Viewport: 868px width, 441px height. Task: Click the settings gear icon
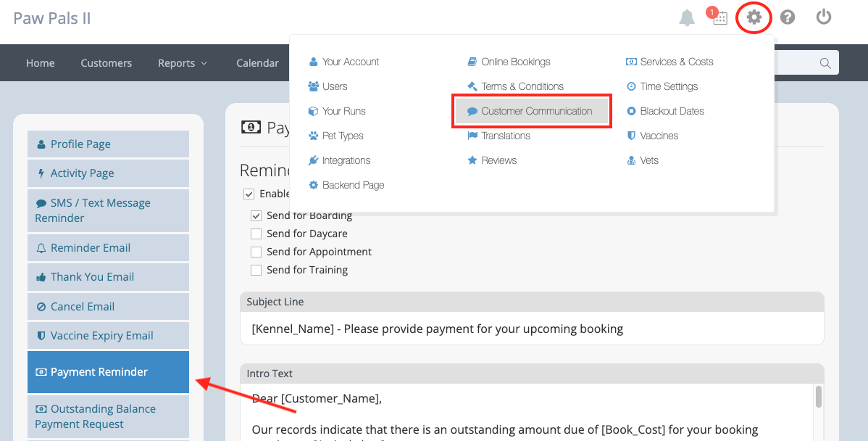click(x=754, y=17)
